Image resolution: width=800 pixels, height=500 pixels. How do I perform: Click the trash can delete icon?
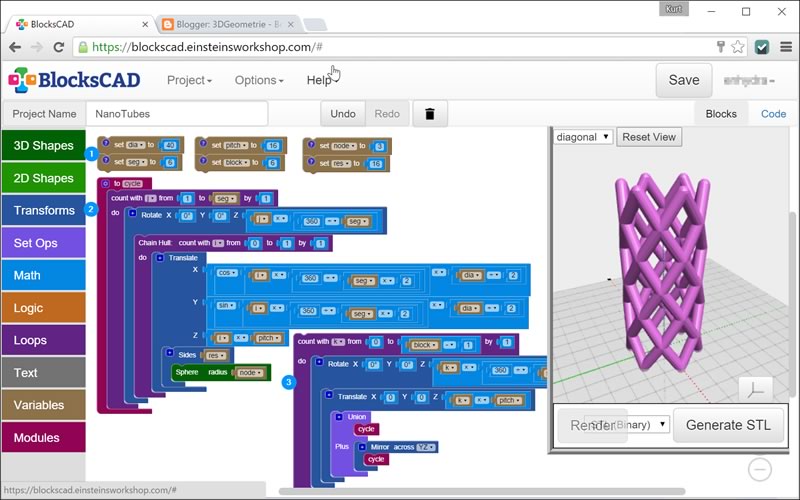click(x=430, y=114)
